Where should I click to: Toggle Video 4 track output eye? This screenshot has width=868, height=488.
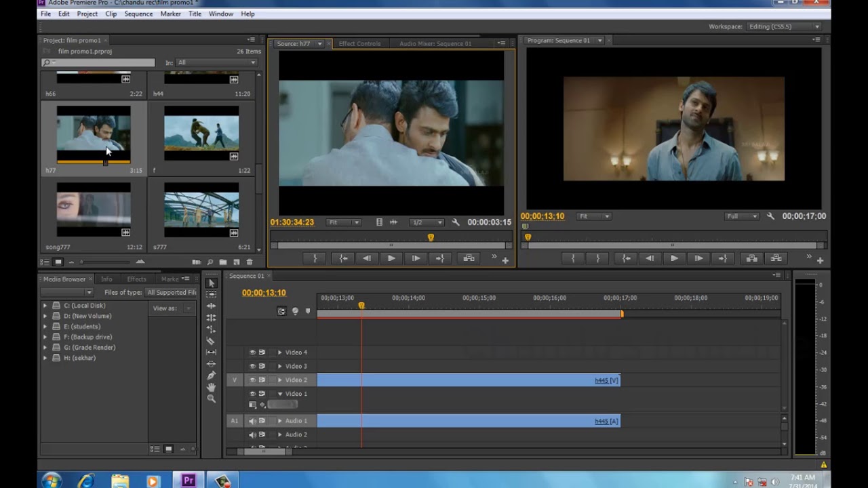(x=252, y=352)
